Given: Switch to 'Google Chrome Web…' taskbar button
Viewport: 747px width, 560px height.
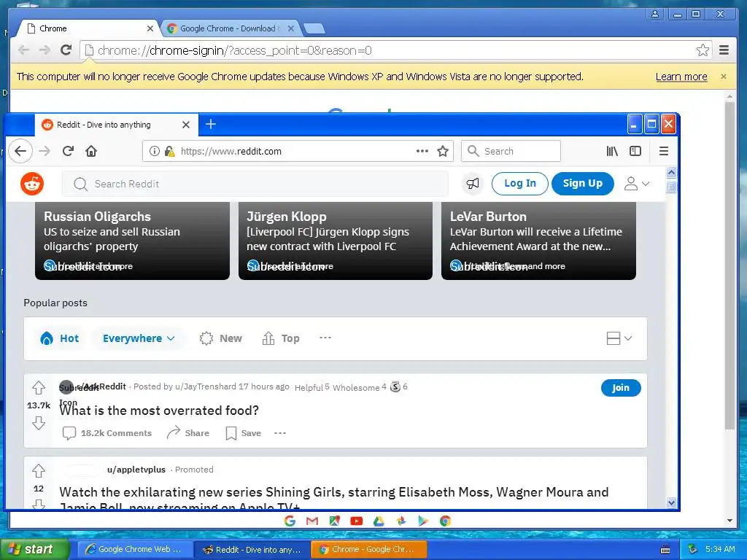Looking at the screenshot, I should coord(135,550).
